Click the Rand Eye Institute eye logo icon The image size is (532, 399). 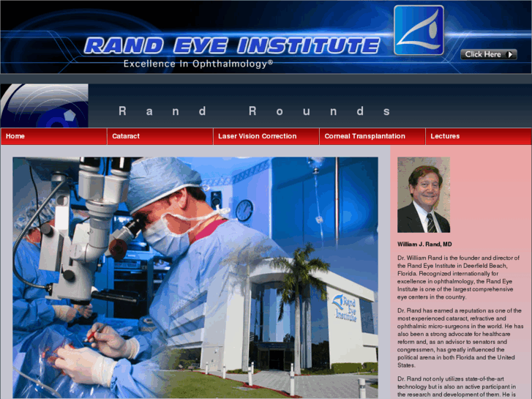[x=419, y=30]
